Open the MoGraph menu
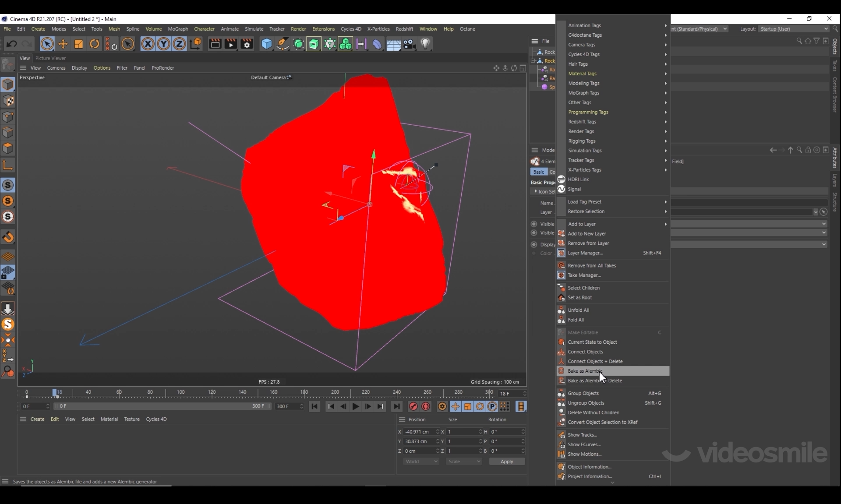This screenshot has height=504, width=841. pos(178,29)
